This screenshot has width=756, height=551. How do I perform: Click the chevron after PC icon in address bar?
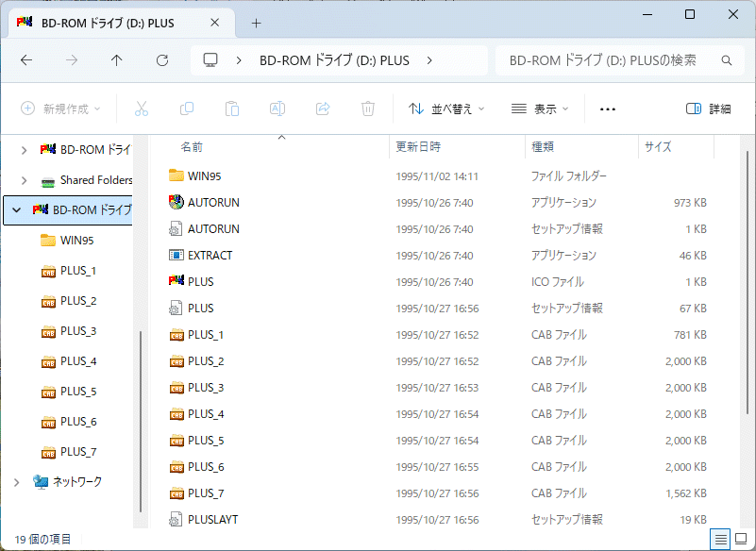[238, 60]
